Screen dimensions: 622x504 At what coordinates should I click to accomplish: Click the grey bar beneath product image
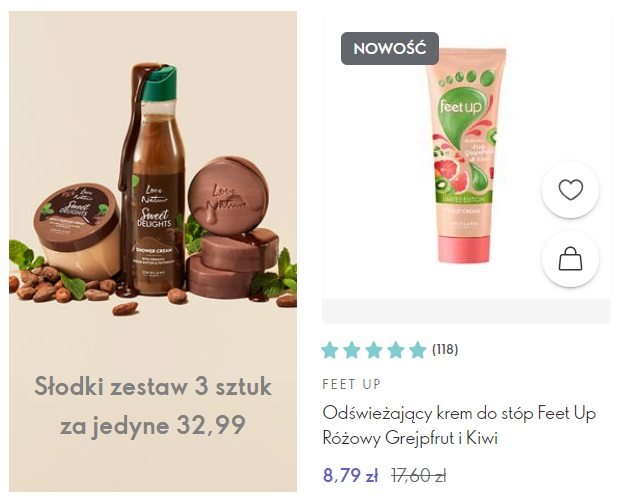(466, 311)
